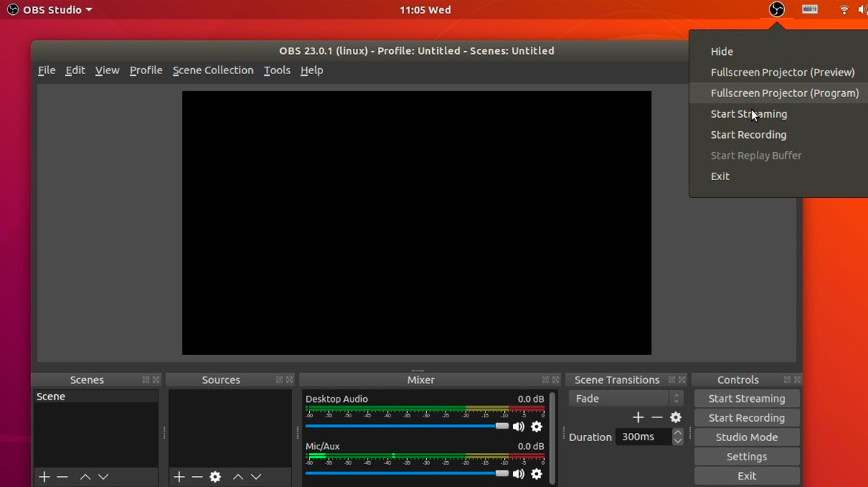The width and height of the screenshot is (868, 487).
Task: Open Settings from Controls panel
Action: [746, 457]
